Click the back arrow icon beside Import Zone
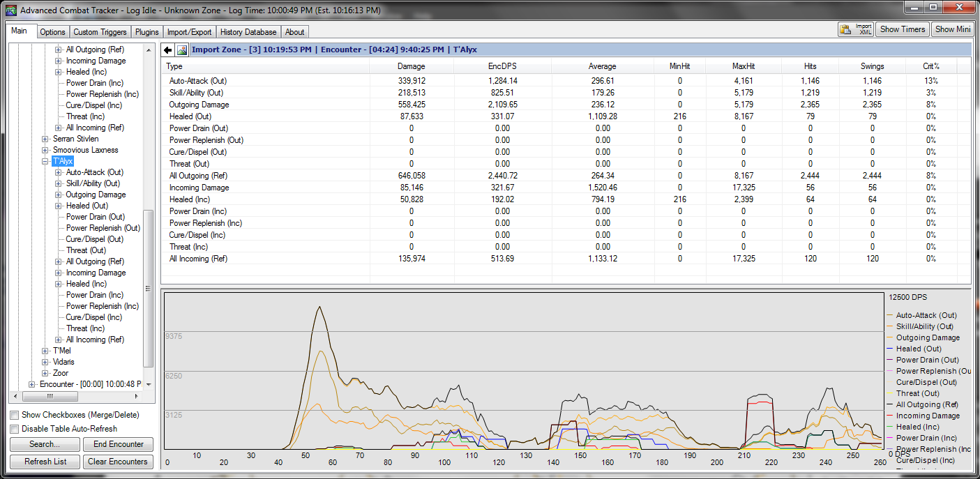 pos(167,50)
